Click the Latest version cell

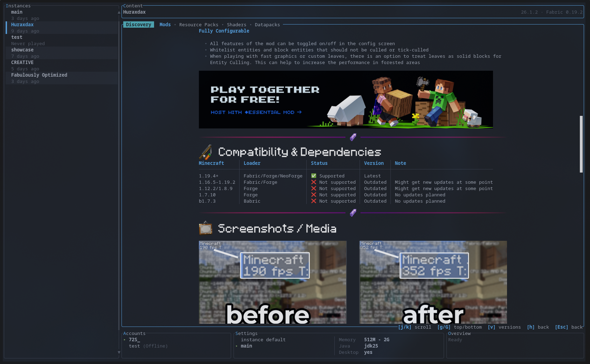coord(373,176)
